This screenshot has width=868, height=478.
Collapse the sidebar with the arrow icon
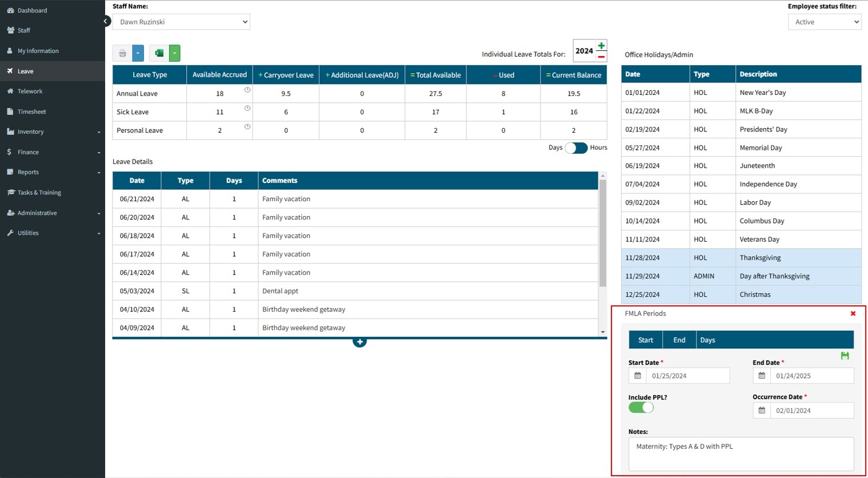pyautogui.click(x=106, y=21)
